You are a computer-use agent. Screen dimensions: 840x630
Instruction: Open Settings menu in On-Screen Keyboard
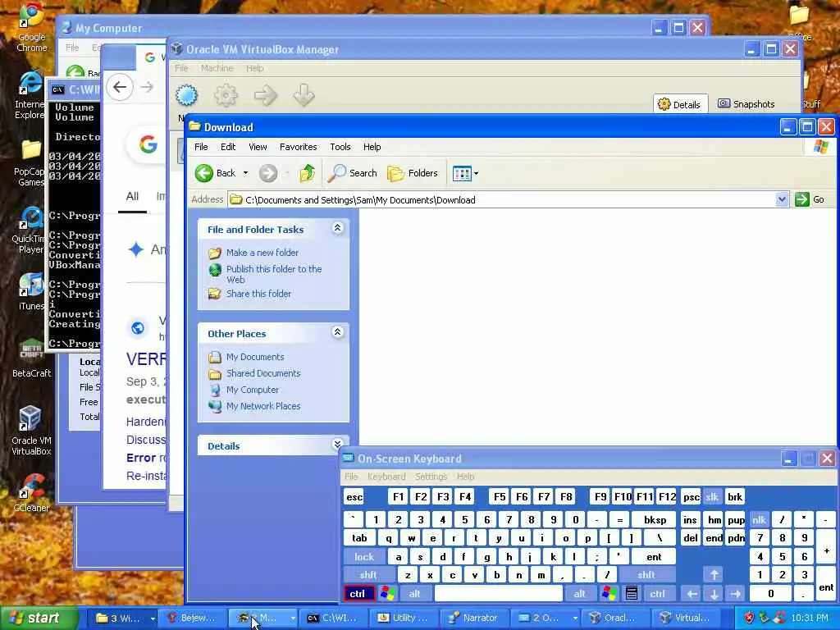pyautogui.click(x=431, y=477)
